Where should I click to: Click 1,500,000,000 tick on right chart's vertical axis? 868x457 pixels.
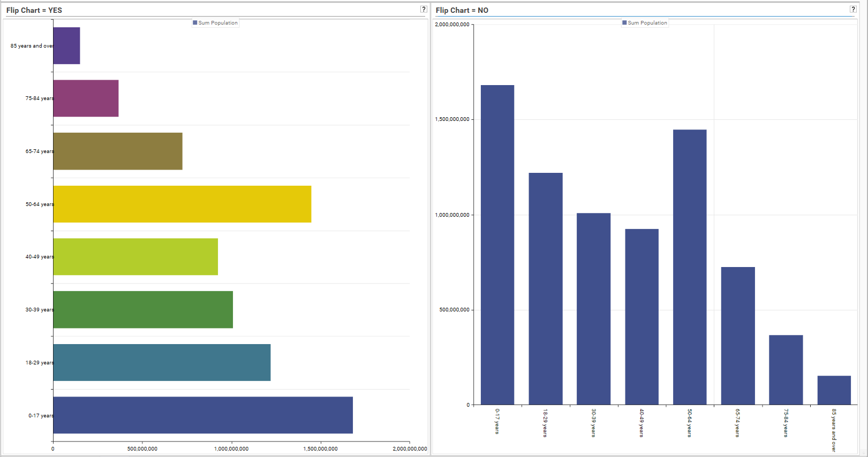[x=452, y=119]
